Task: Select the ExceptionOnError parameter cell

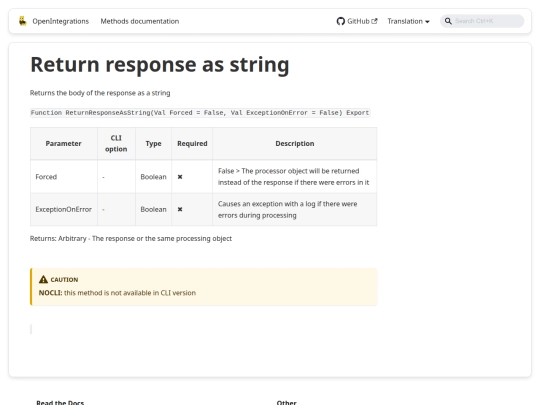Action: pyautogui.click(x=64, y=209)
